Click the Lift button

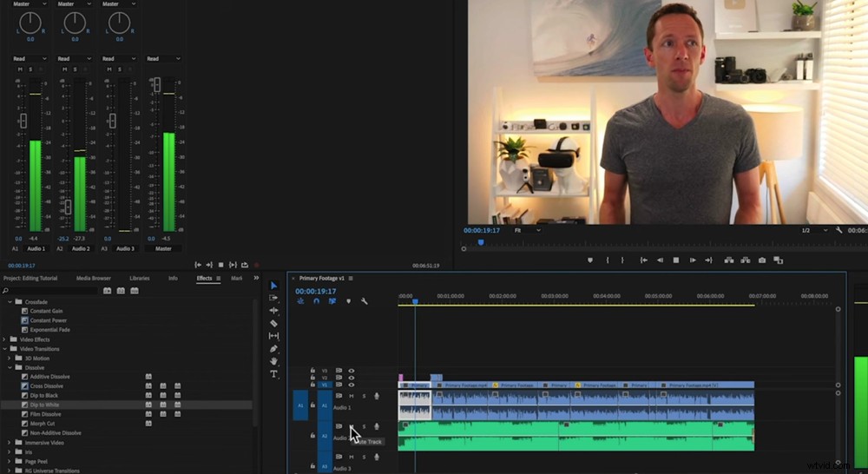[x=729, y=260]
